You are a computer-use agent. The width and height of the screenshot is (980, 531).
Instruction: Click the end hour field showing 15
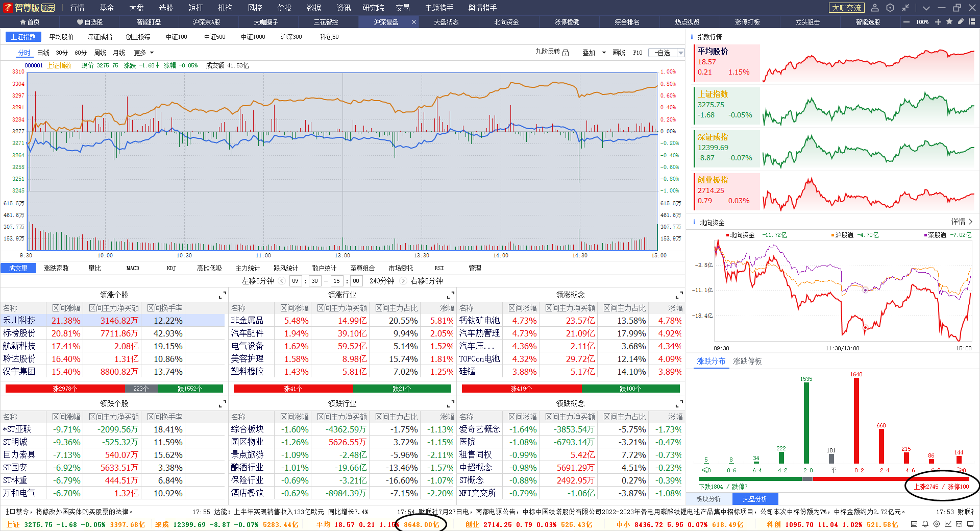click(x=336, y=281)
